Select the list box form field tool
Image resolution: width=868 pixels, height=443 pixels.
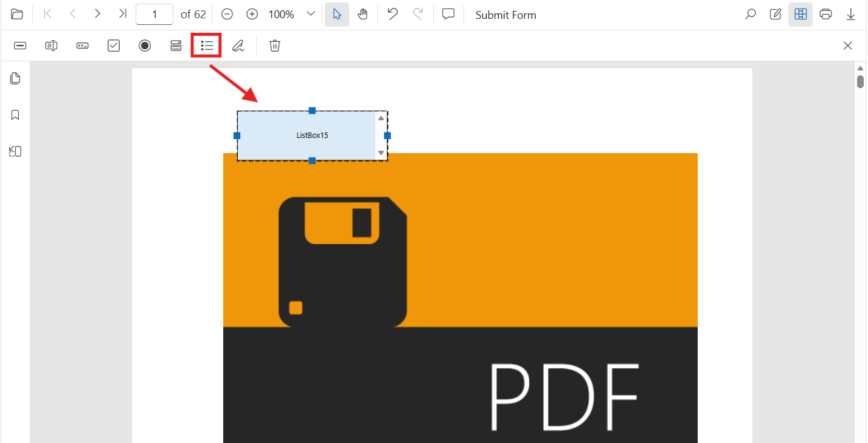click(x=207, y=46)
